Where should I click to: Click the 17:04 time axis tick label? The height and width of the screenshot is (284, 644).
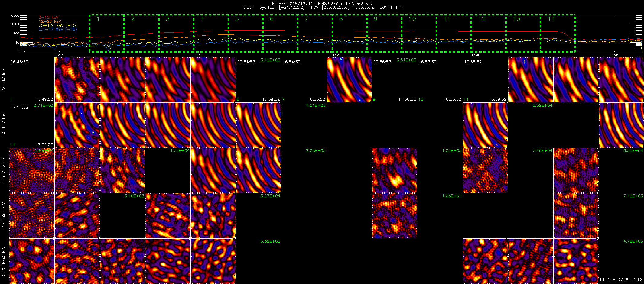[614, 55]
